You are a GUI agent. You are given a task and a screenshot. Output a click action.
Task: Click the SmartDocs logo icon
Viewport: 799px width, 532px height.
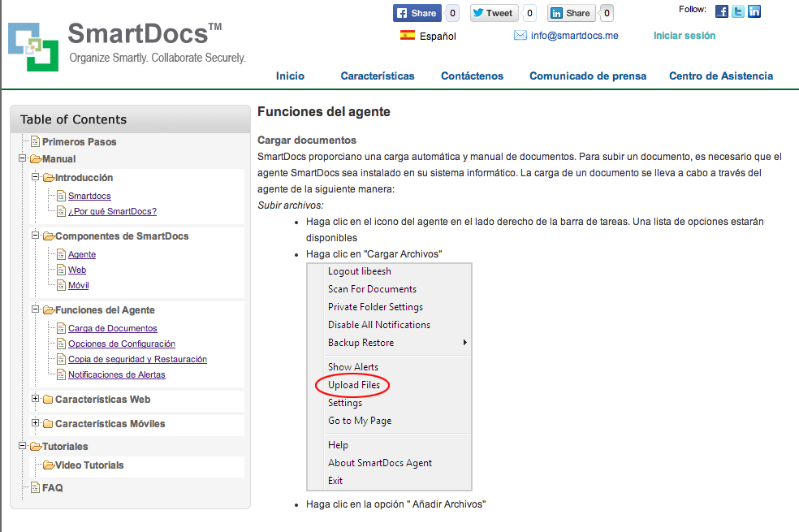33,47
